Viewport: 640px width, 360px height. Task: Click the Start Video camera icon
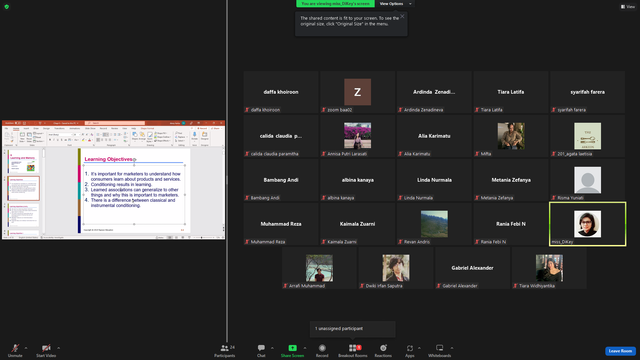46,348
